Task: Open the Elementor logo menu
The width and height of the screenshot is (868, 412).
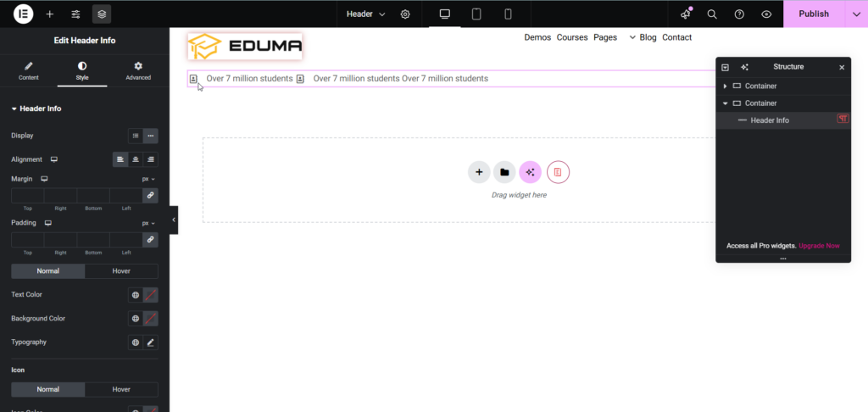Action: point(23,14)
